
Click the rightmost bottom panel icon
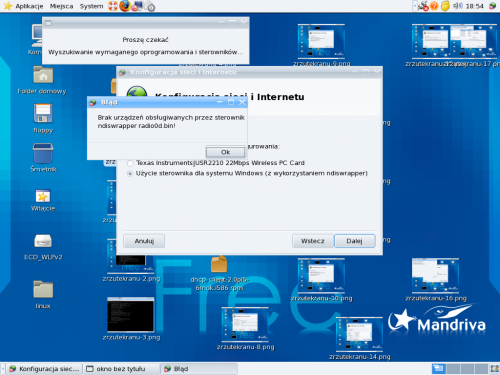(x=494, y=369)
